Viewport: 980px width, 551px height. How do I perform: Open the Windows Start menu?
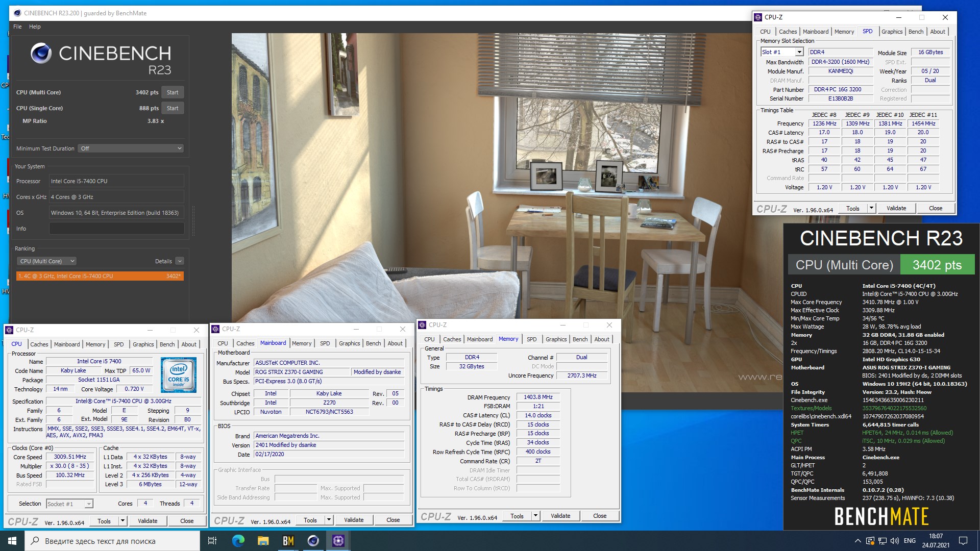(12, 541)
